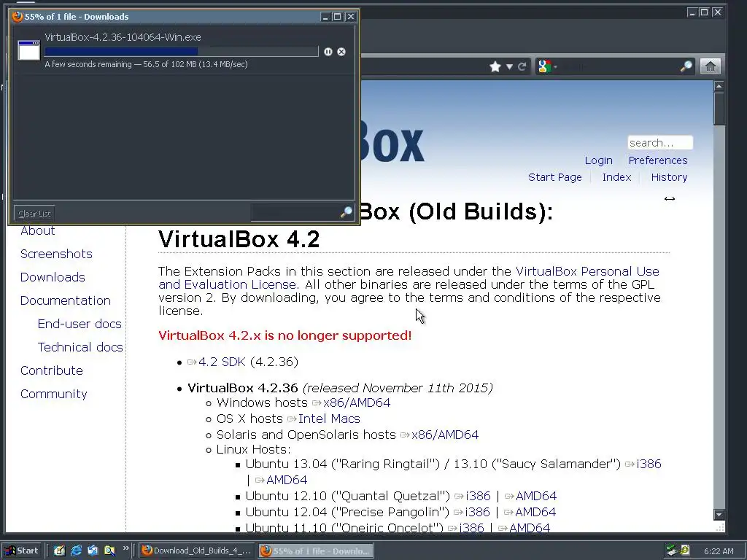Open Contribute in the sidebar
The image size is (747, 560).
(x=52, y=370)
